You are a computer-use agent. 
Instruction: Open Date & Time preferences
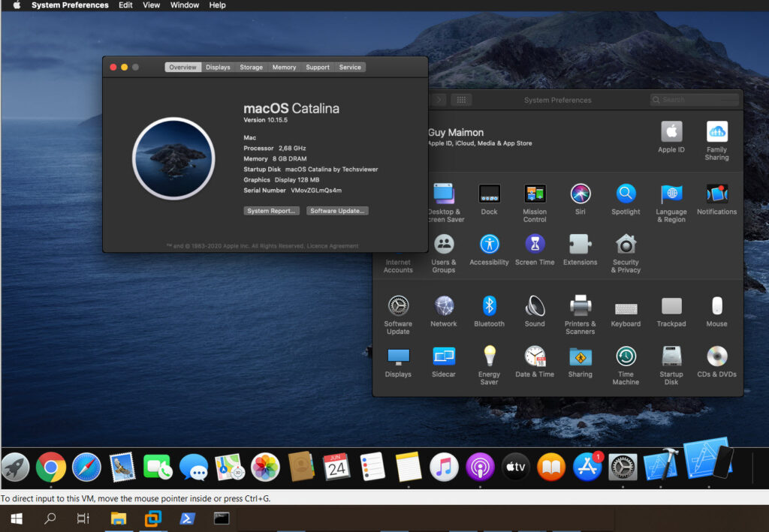pyautogui.click(x=535, y=362)
